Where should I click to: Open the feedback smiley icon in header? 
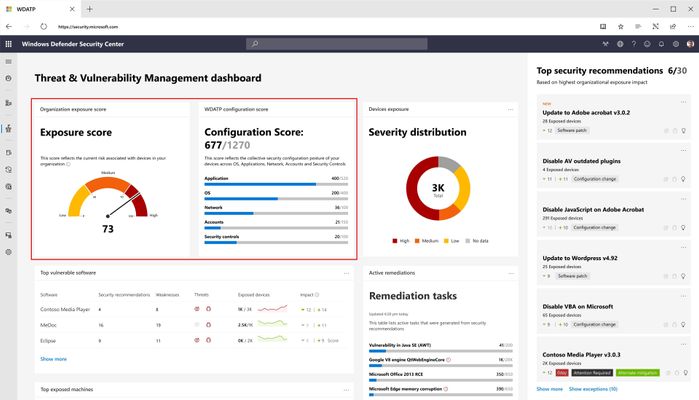click(647, 44)
